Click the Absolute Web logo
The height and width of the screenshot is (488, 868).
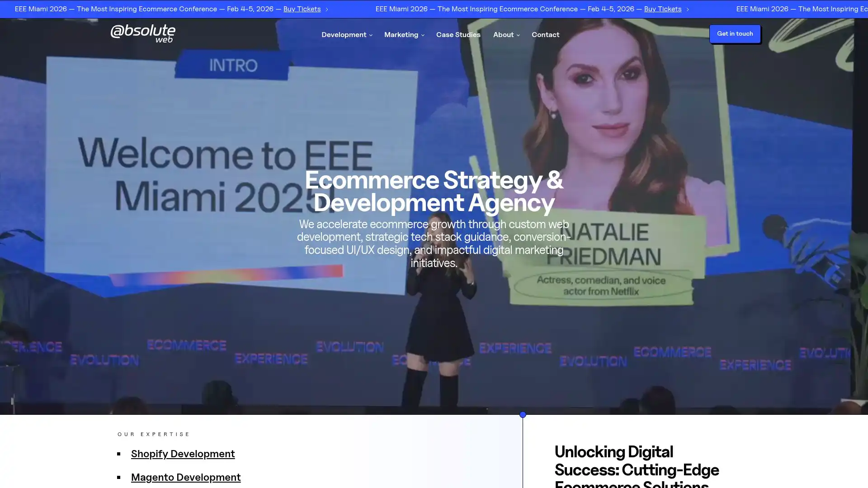pos(143,34)
